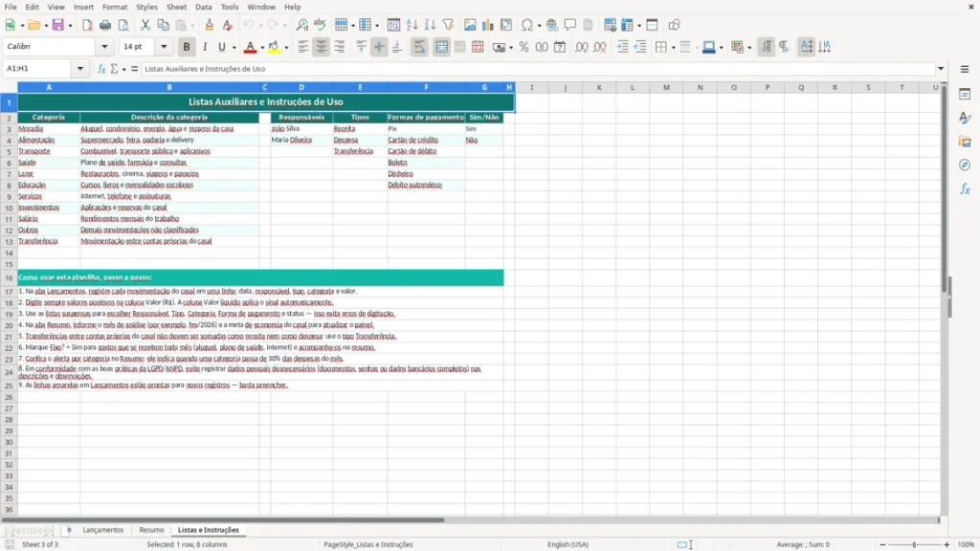Screen dimensions: 980x551
Task: Format as percent icon
Action: pos(523,47)
